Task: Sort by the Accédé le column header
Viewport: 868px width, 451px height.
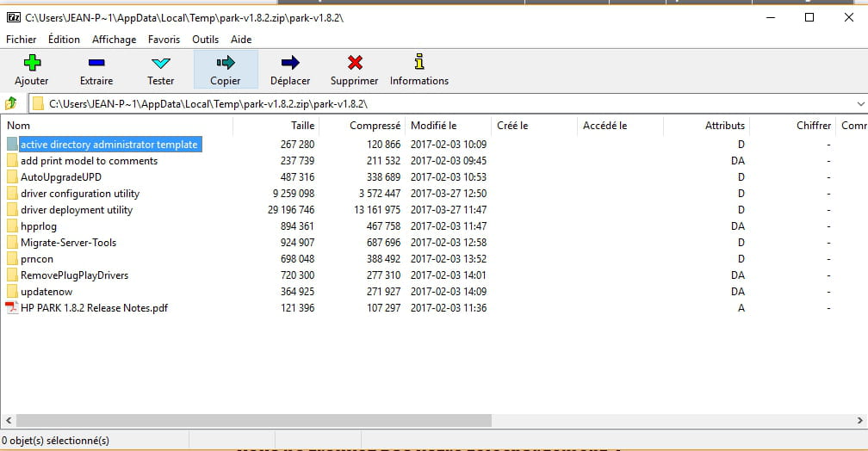Action: [x=620, y=126]
